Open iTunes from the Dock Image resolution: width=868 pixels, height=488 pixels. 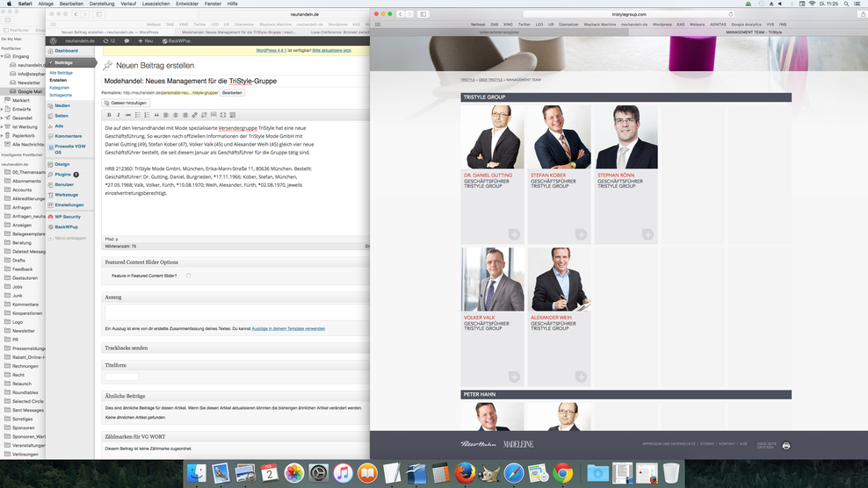(x=344, y=473)
